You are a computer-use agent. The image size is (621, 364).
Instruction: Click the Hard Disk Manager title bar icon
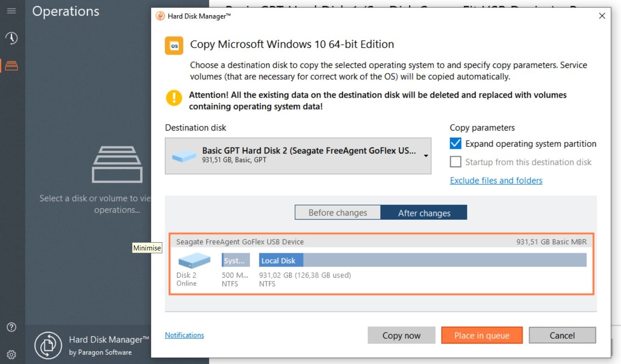pyautogui.click(x=160, y=16)
